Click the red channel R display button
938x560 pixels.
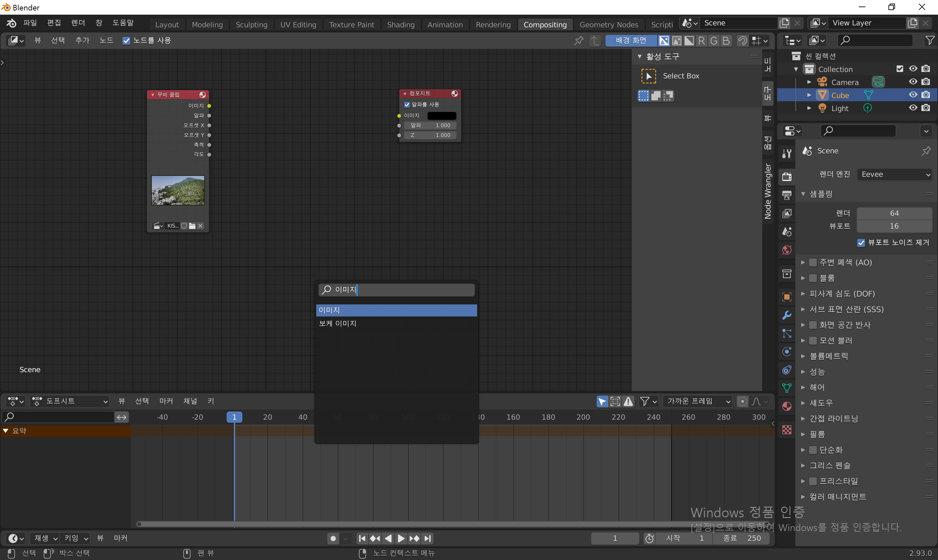tap(701, 41)
